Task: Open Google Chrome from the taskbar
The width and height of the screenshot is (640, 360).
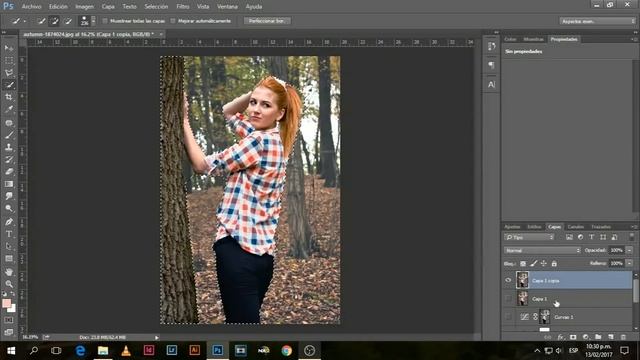Action: [x=287, y=351]
